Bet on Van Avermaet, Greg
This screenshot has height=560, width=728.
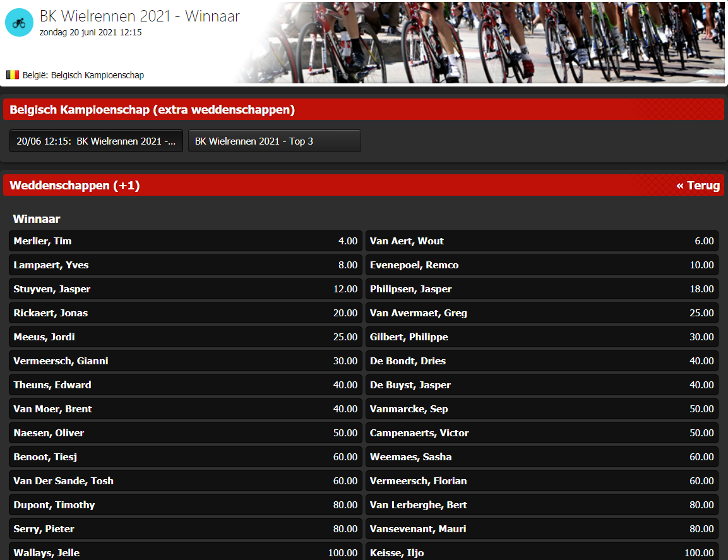(542, 313)
